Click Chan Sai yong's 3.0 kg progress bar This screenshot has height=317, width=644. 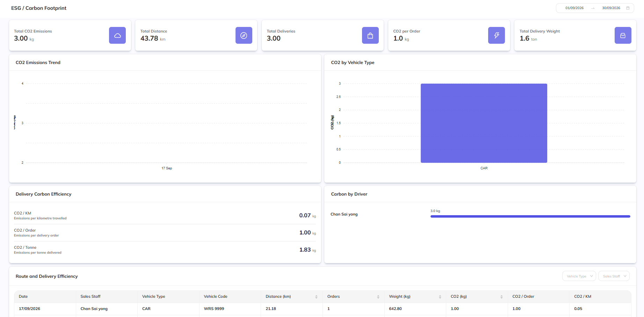pos(530,216)
